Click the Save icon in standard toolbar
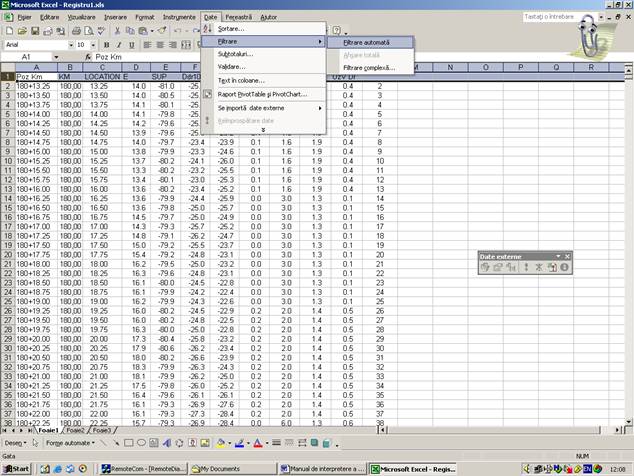 click(x=34, y=31)
